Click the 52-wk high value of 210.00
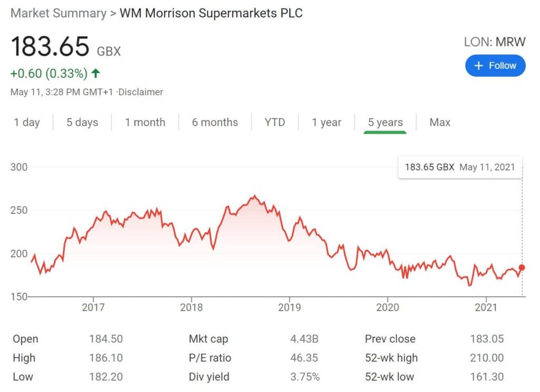540x392 pixels. point(487,358)
